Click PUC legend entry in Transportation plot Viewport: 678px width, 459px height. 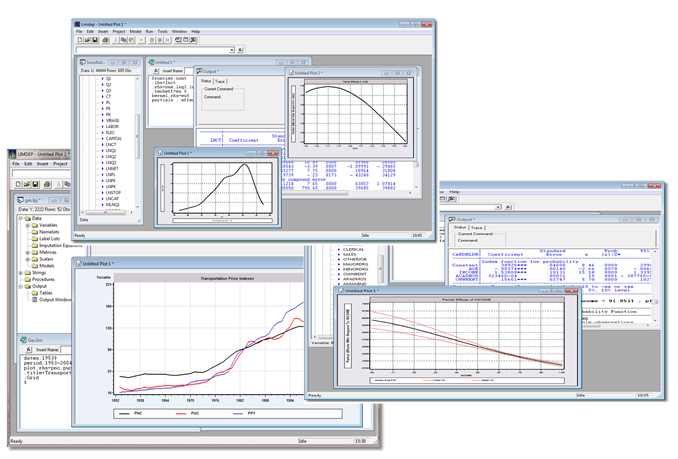188,414
